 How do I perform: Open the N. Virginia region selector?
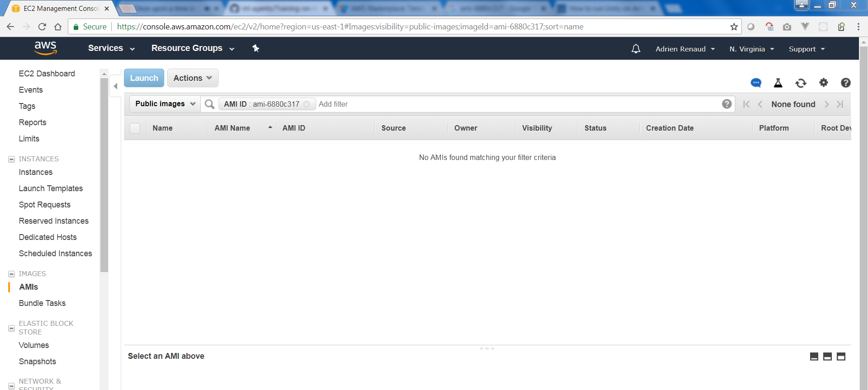point(752,49)
